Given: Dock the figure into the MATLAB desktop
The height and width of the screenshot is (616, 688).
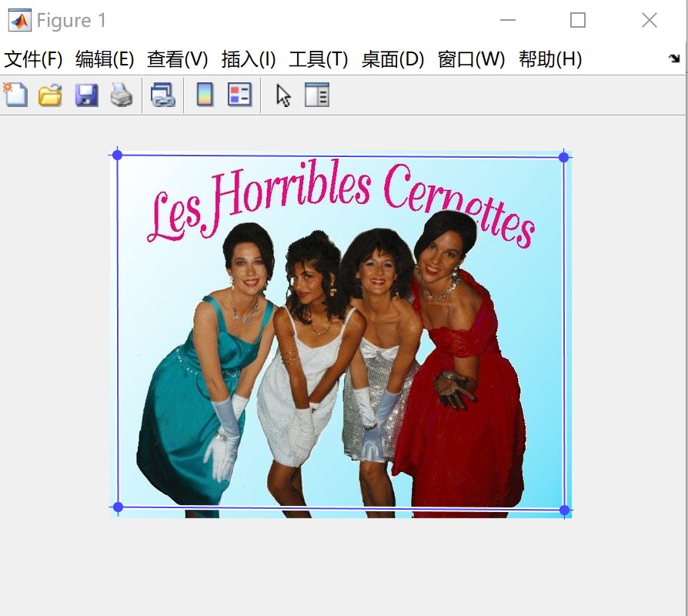Looking at the screenshot, I should pos(673,56).
